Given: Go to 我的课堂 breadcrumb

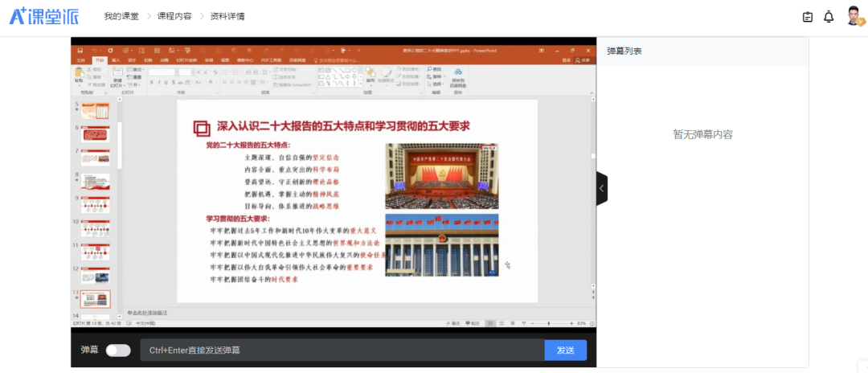Looking at the screenshot, I should pyautogui.click(x=121, y=17).
